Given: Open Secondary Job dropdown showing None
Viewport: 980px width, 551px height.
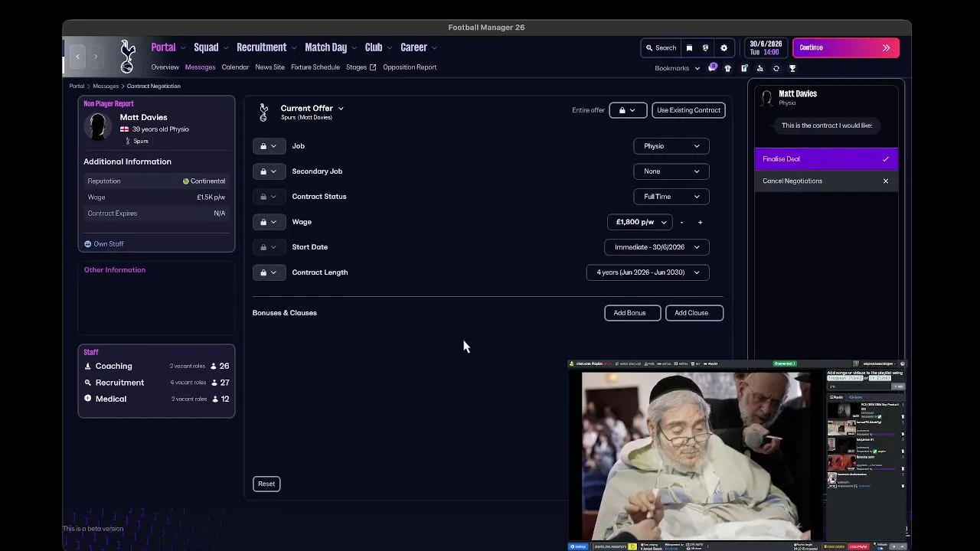Looking at the screenshot, I should tap(671, 171).
